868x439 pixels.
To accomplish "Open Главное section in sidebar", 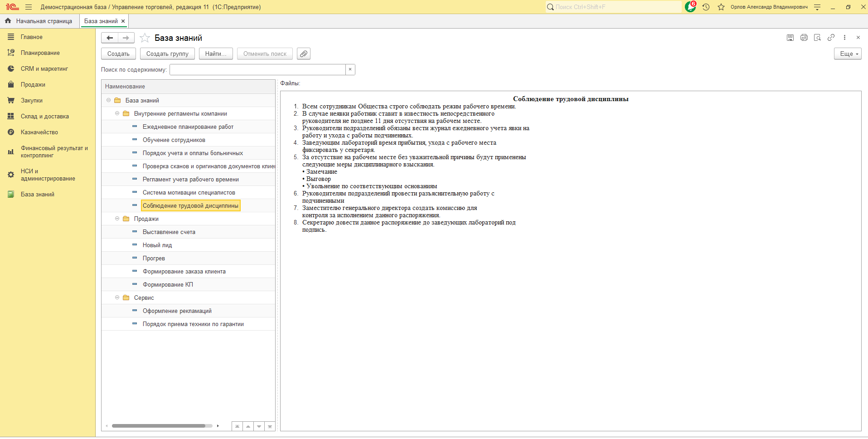I will pos(31,37).
